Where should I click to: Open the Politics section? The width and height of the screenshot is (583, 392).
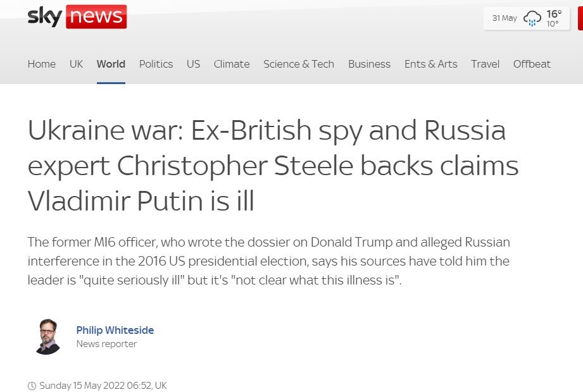click(x=156, y=64)
